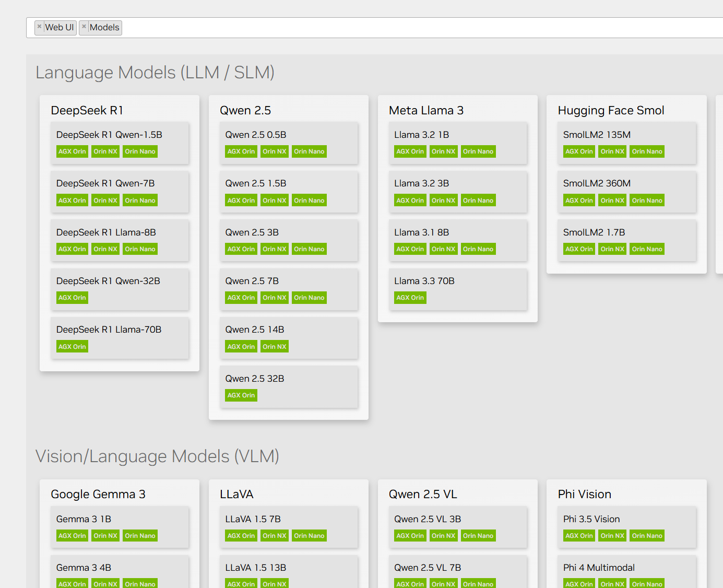Viewport: 723px width, 588px height.
Task: Click AGX Orin badge under DeepSeek R1 Qwen-1.5B
Action: pyautogui.click(x=72, y=151)
